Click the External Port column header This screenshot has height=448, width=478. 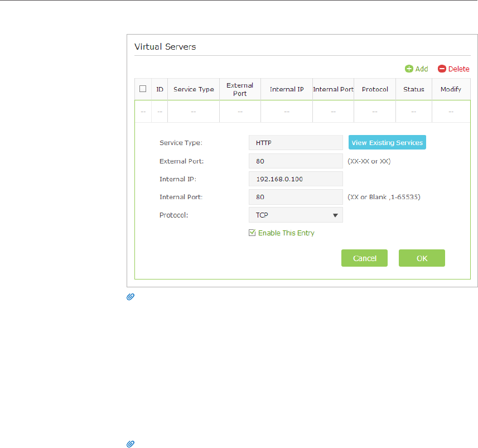point(240,89)
